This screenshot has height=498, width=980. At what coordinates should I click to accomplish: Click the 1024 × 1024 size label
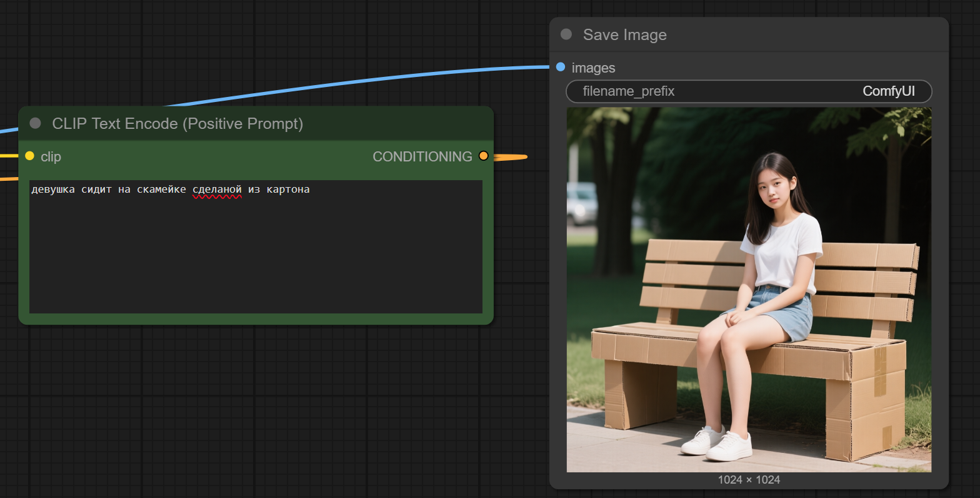749,480
